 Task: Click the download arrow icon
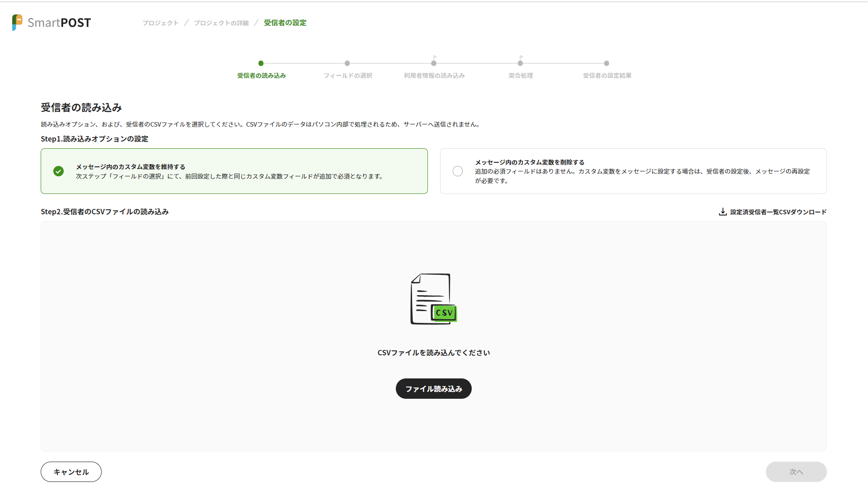pos(723,212)
